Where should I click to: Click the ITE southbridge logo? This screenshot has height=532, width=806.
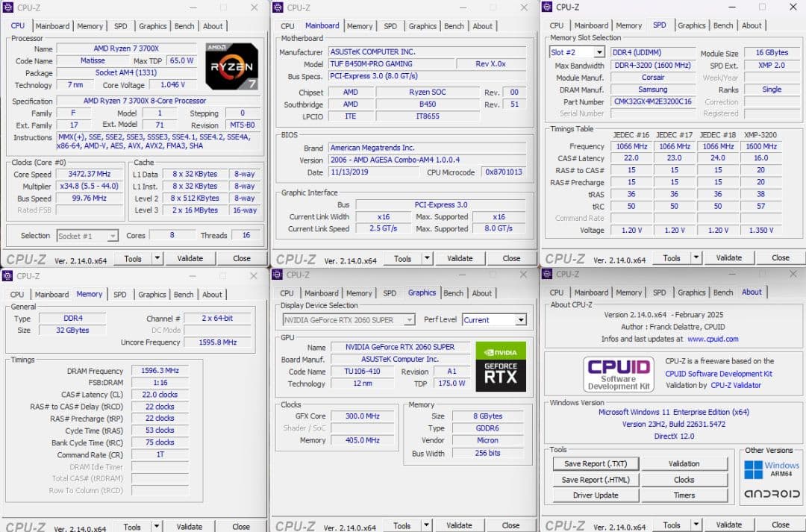point(351,116)
